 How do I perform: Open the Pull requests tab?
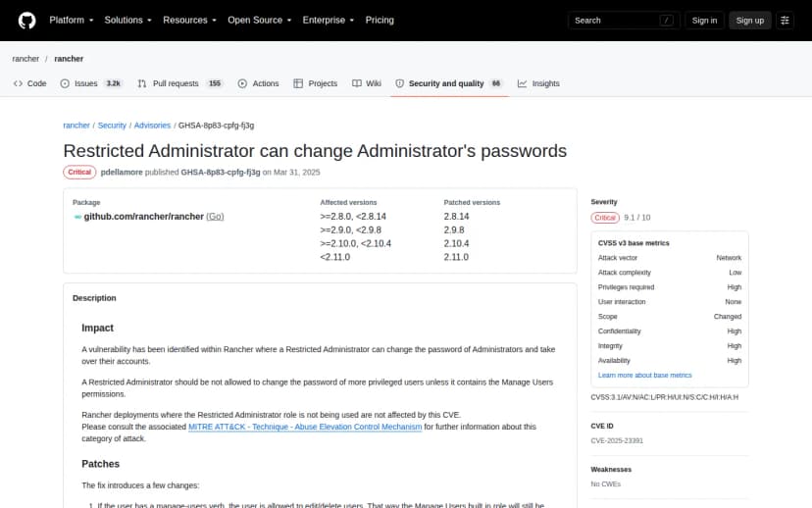click(x=180, y=83)
